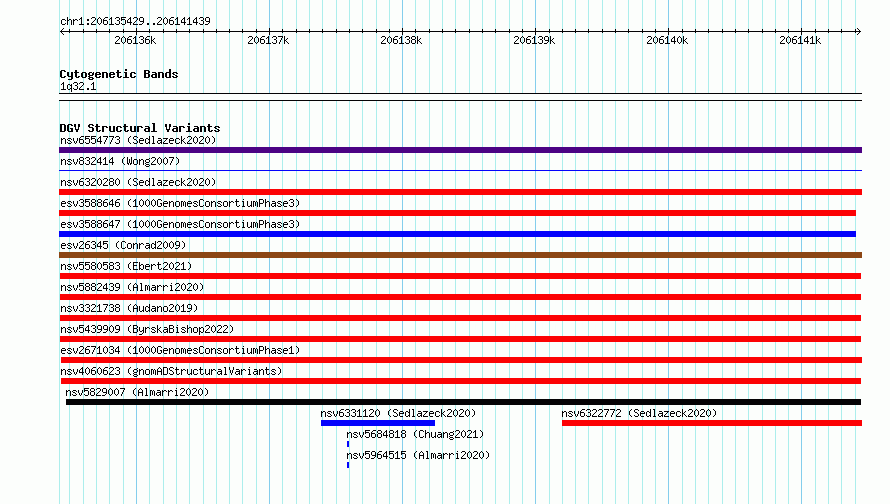Click nsv5439909 (ByrskaBishop2022) label
The image size is (890, 504).
pos(147,329)
